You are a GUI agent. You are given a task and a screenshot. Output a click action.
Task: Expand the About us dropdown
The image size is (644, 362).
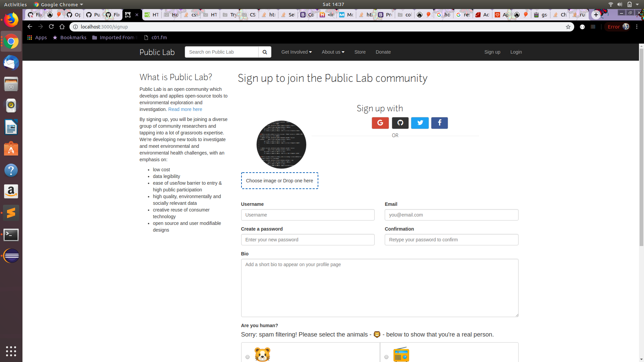[333, 52]
